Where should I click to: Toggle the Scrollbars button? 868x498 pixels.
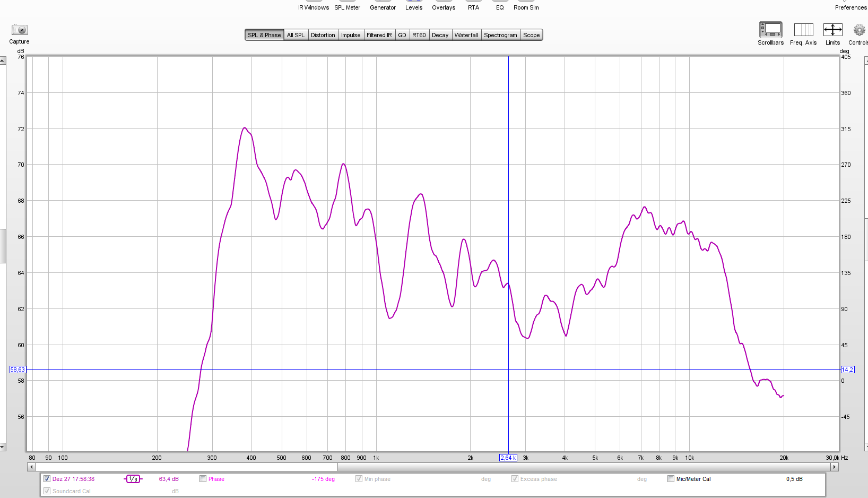770,30
